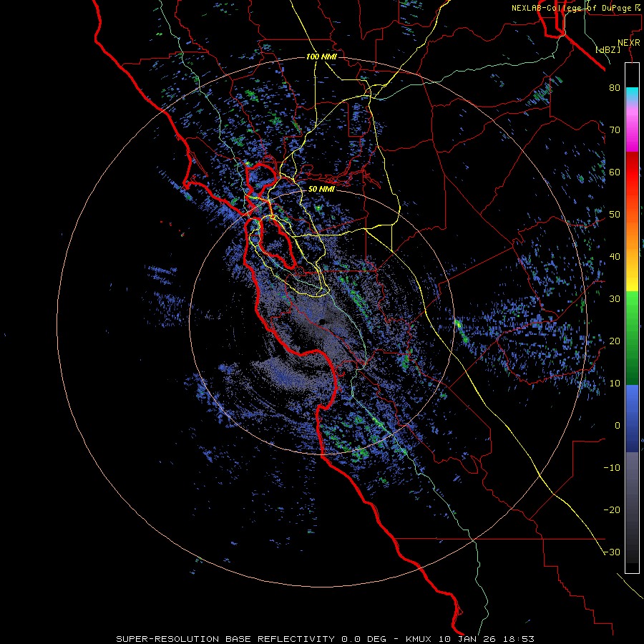
Task: Click the "NEXR" label at top right
Action: pyautogui.click(x=629, y=43)
